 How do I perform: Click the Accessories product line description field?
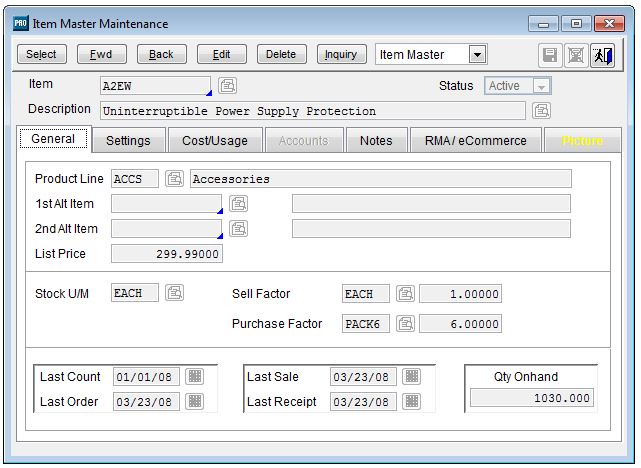click(x=381, y=179)
